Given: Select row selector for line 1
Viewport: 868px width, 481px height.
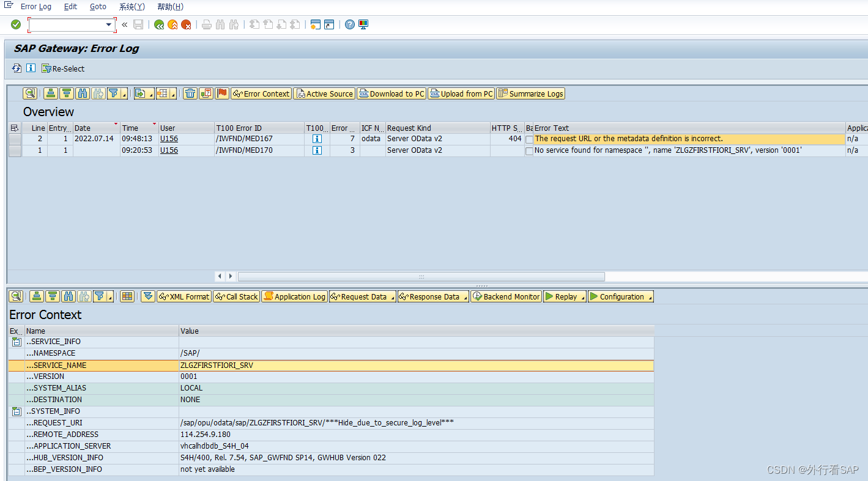Looking at the screenshot, I should pyautogui.click(x=15, y=150).
